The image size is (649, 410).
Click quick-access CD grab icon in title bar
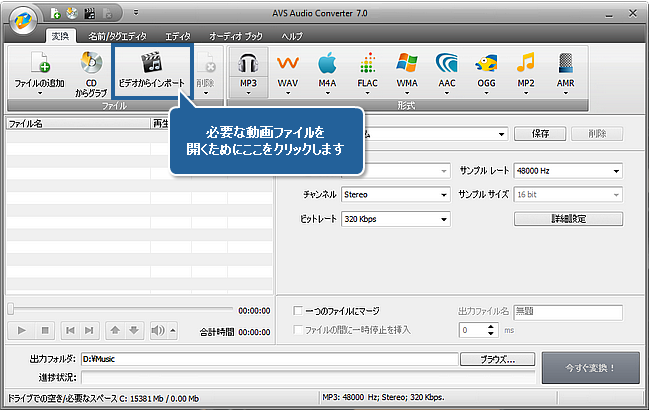click(72, 13)
